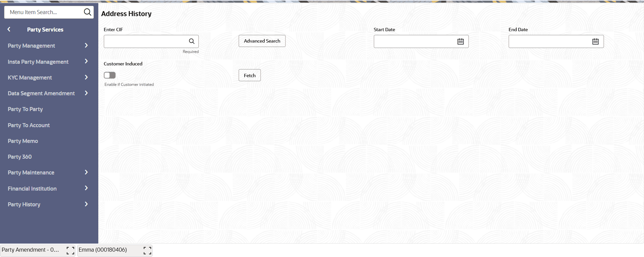Click the Fetch button
Viewport: 644px width, 257px height.
[250, 75]
